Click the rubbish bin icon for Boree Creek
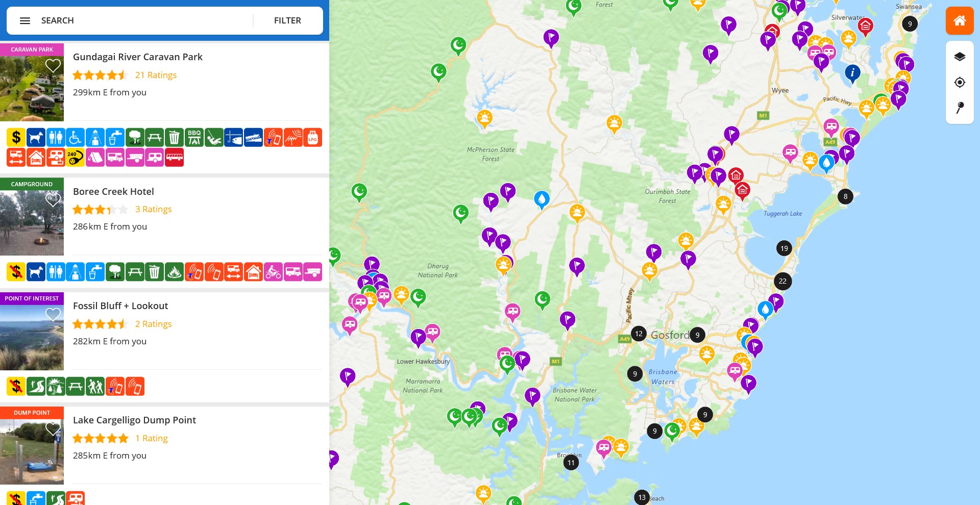Image resolution: width=980 pixels, height=505 pixels. pyautogui.click(x=154, y=272)
